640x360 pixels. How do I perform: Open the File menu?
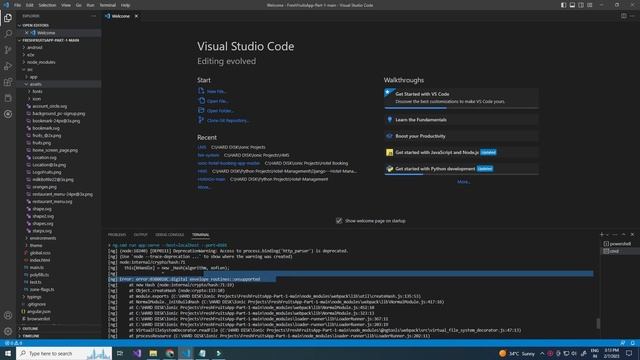click(x=18, y=5)
